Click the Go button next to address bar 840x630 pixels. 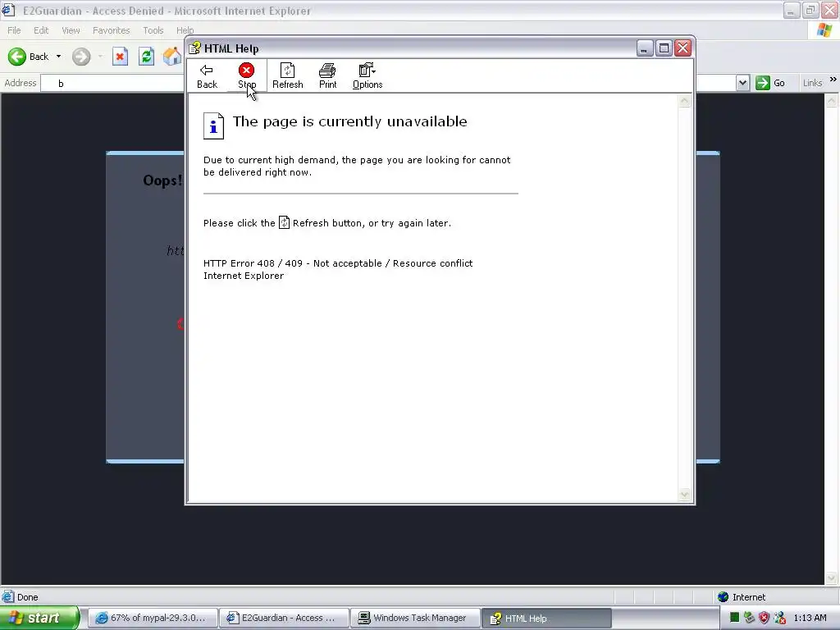pos(770,83)
